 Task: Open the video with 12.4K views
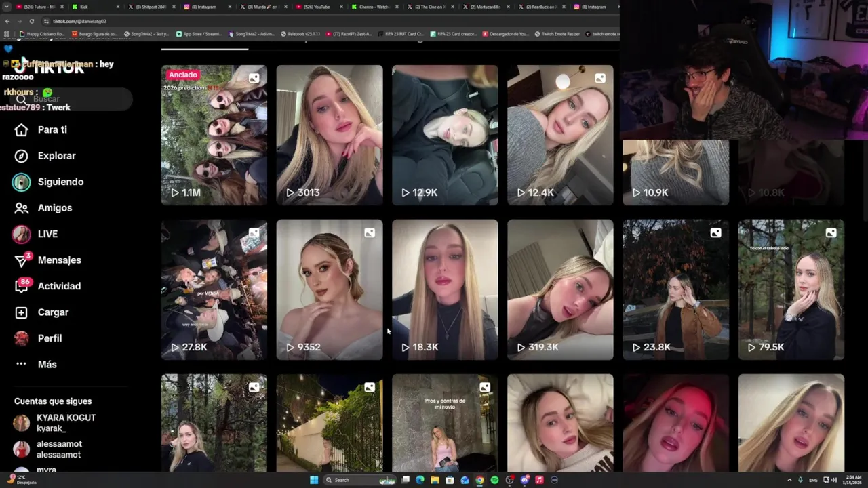point(560,135)
